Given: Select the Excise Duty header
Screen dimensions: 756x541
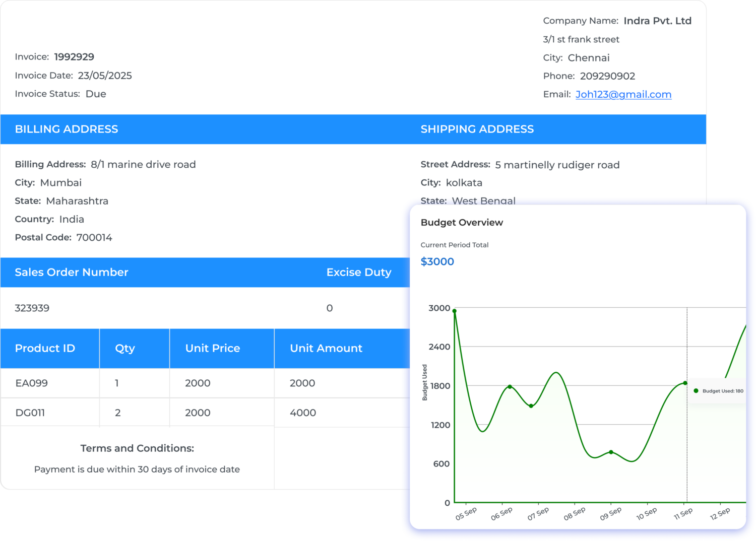Looking at the screenshot, I should (358, 273).
